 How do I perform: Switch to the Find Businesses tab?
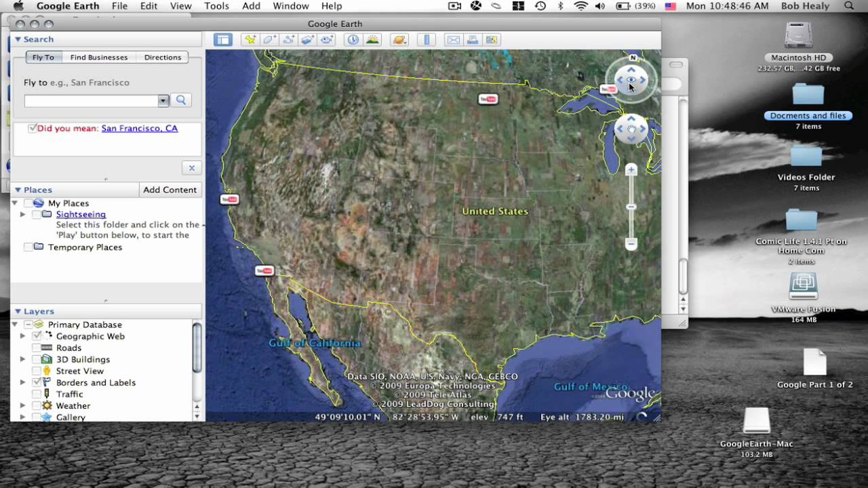[99, 57]
